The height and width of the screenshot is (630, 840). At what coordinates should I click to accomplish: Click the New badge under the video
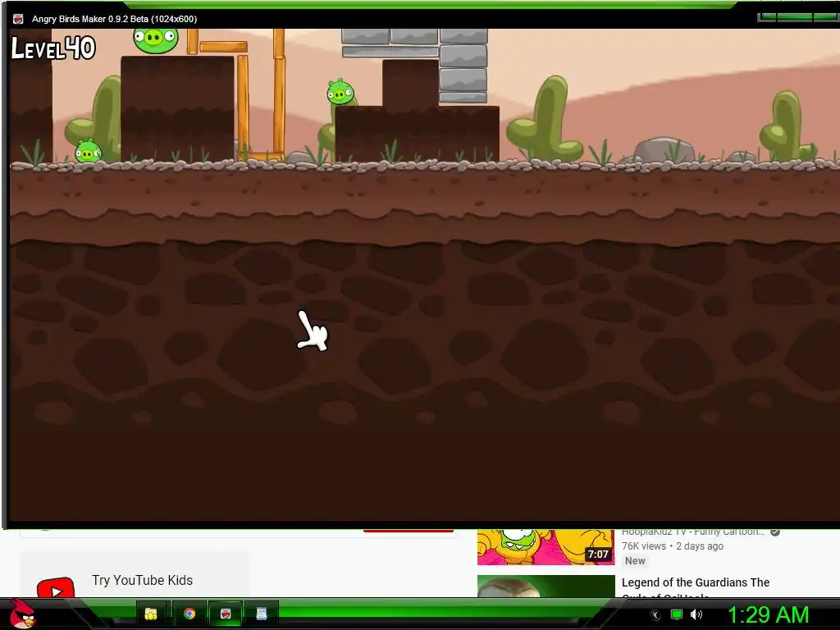pyautogui.click(x=635, y=561)
